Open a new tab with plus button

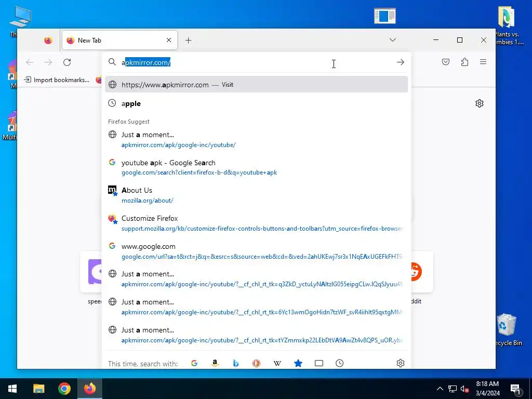[188, 41]
